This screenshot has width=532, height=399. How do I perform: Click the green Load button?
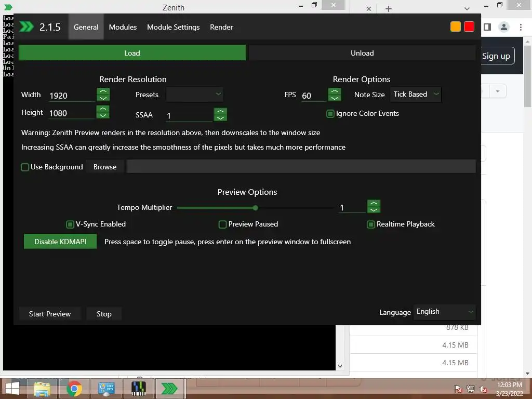[132, 53]
